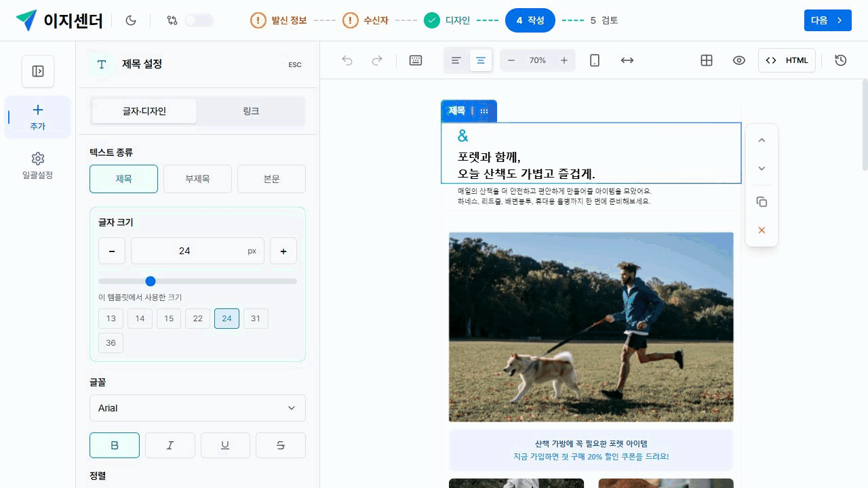
Task: Toggle bold formatting
Action: point(115,445)
